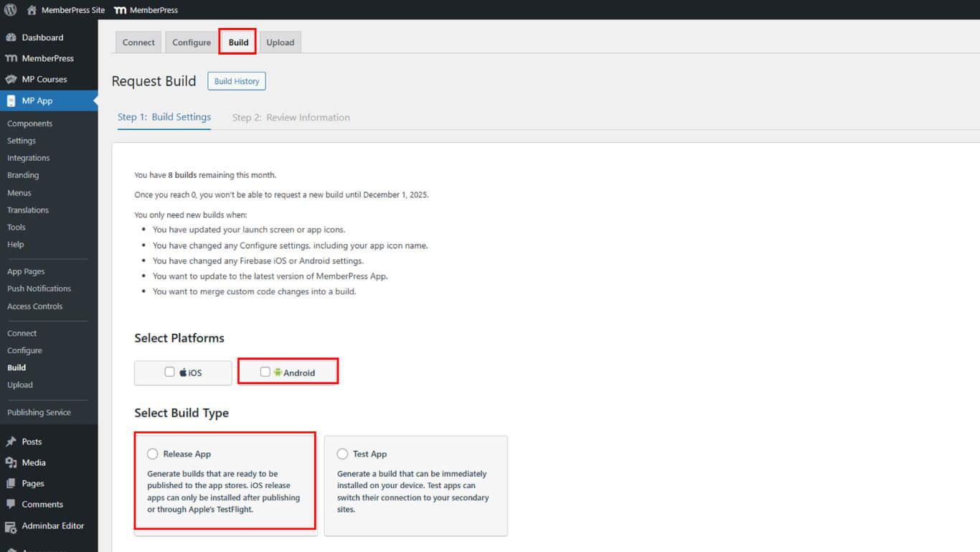
Task: Switch to the Configure tab
Action: pos(192,42)
